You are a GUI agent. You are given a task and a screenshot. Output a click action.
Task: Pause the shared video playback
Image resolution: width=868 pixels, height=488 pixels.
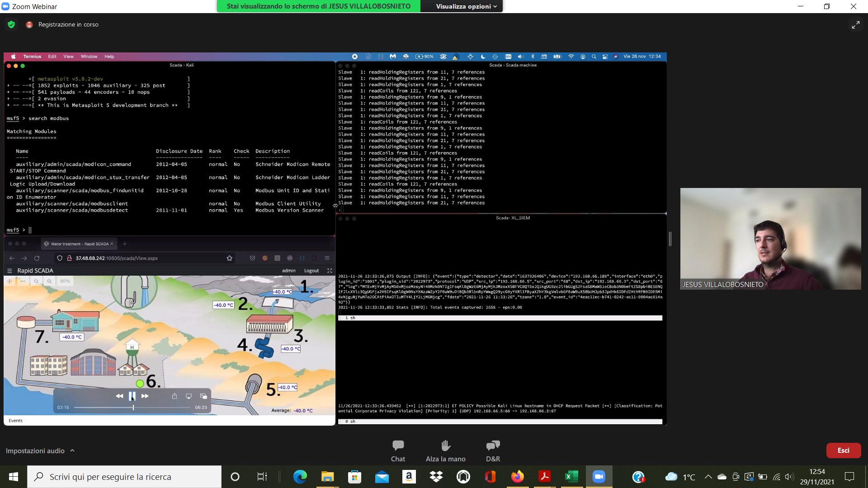(x=132, y=396)
